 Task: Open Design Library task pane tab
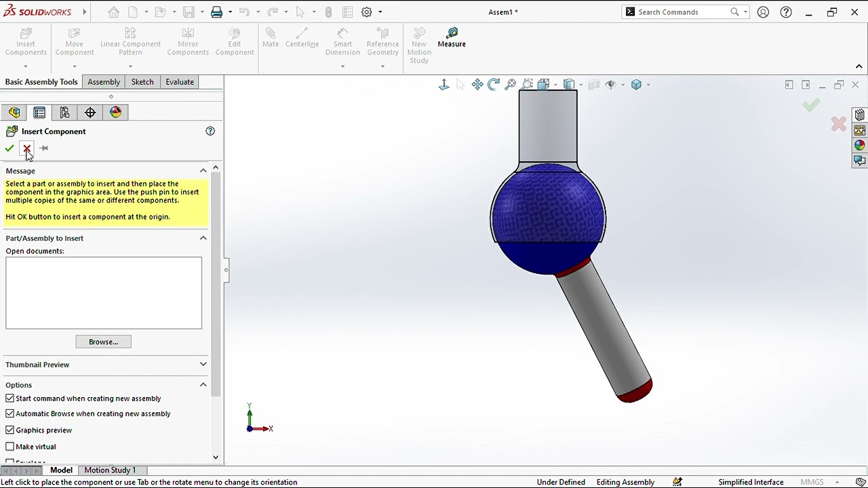(860, 115)
